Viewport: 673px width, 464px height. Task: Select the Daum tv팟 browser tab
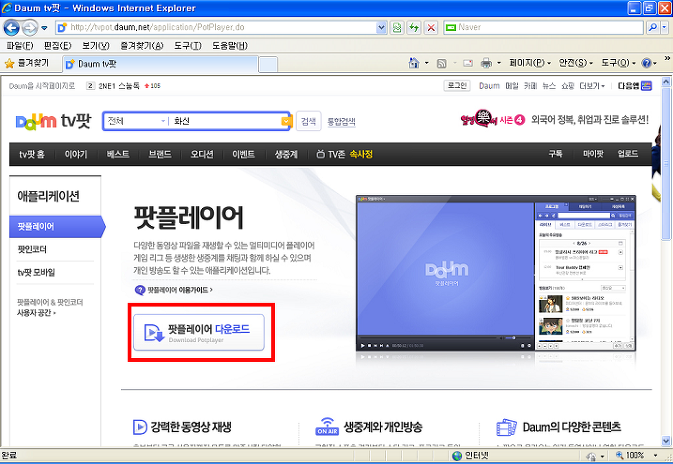160,64
